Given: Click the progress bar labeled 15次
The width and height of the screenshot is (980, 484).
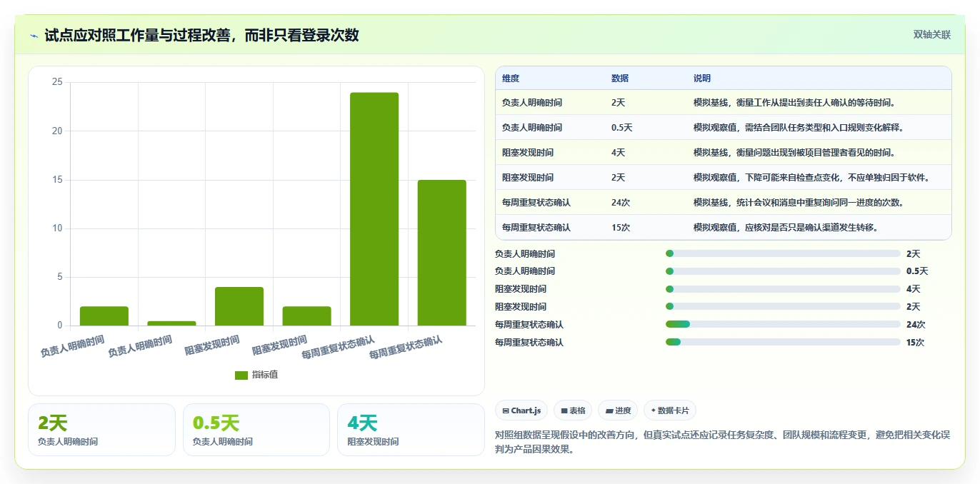Looking at the screenshot, I should pos(783,342).
